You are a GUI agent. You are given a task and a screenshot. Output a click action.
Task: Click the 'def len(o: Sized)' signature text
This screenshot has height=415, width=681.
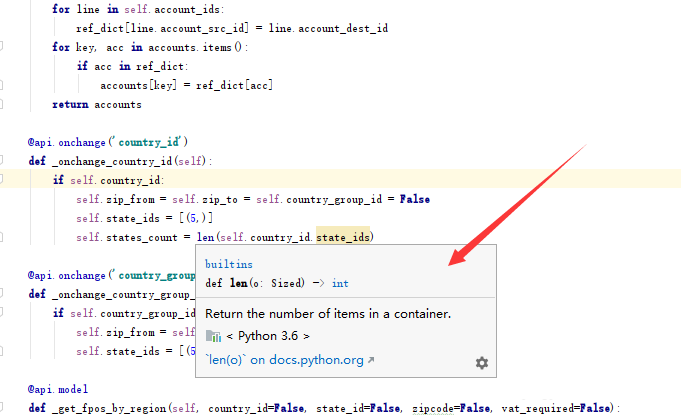click(255, 283)
